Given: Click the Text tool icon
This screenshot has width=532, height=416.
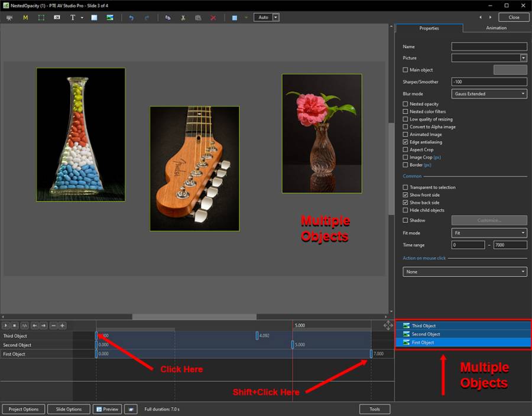Looking at the screenshot, I should [x=73, y=18].
